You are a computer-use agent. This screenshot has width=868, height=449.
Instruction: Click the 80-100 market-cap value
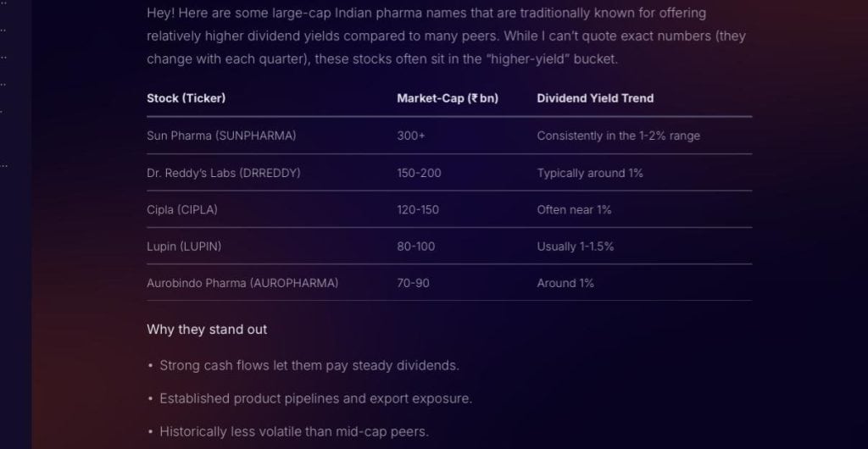415,247
